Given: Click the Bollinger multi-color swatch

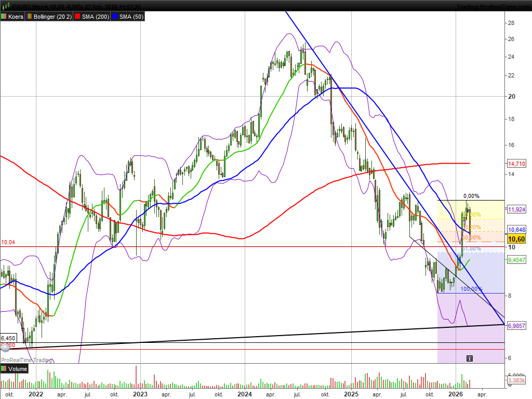Looking at the screenshot, I should pos(30,16).
